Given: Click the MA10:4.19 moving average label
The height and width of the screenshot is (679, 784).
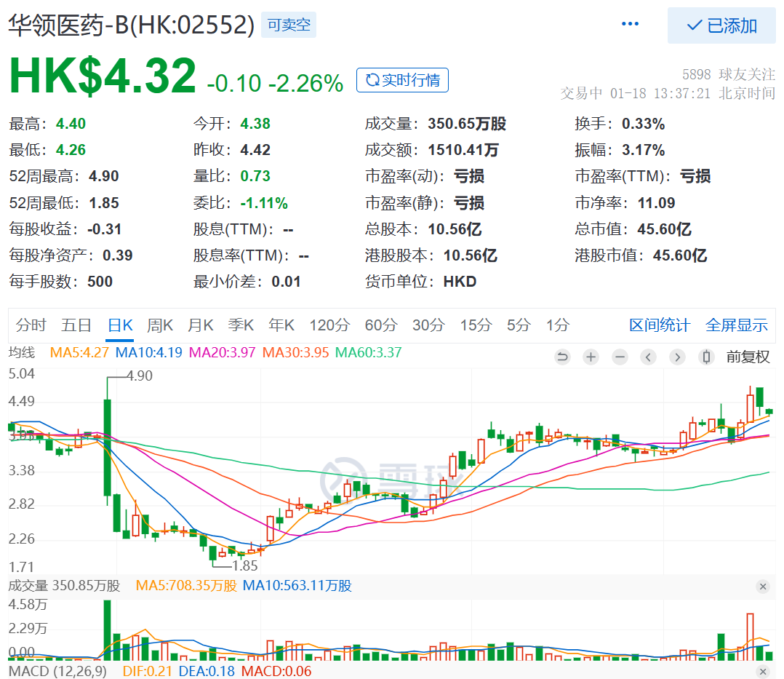Looking at the screenshot, I should 148,352.
